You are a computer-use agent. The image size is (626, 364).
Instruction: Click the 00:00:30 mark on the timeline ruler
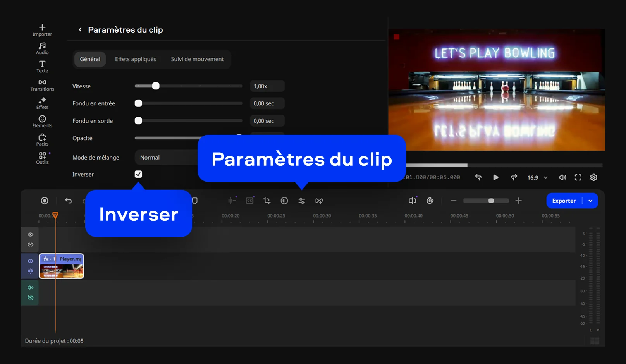tap(322, 216)
